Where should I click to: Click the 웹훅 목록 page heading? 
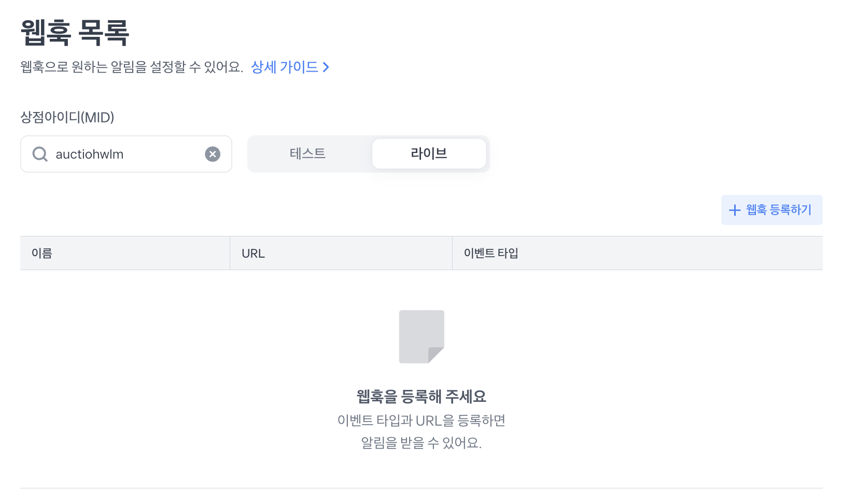click(75, 33)
